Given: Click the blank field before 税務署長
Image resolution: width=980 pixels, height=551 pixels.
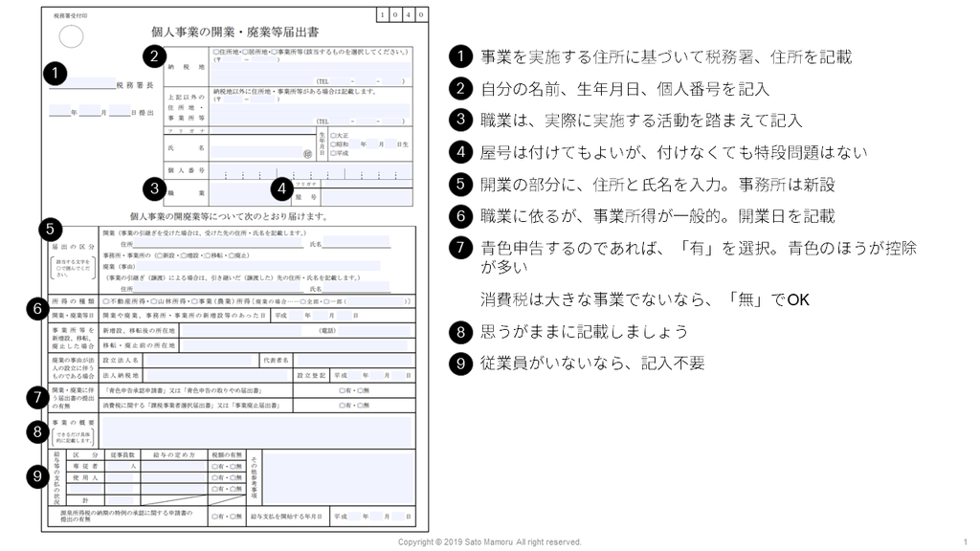Looking at the screenshot, I should pos(82,84).
